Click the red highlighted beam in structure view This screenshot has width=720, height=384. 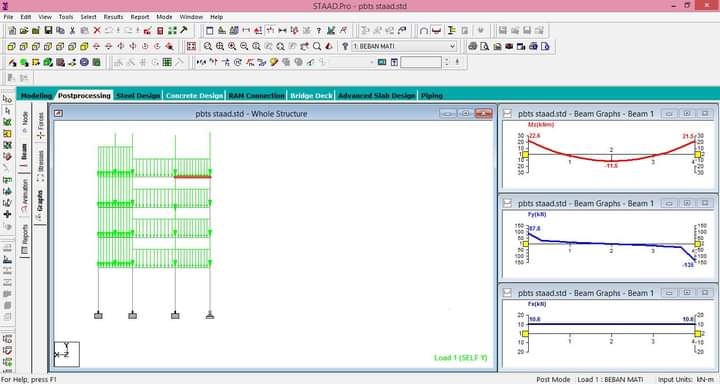(x=192, y=176)
